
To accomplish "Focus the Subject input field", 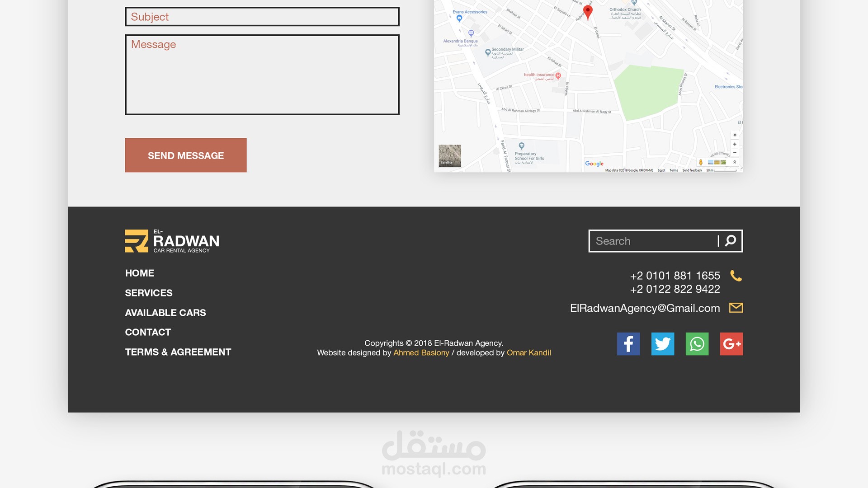I will pyautogui.click(x=262, y=17).
